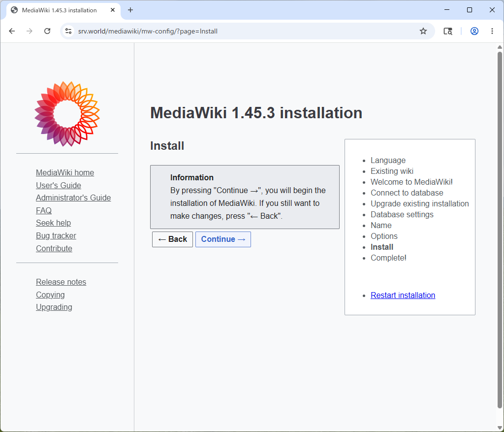Click the Connect to database step
Screen dimensions: 504x432
407,193
